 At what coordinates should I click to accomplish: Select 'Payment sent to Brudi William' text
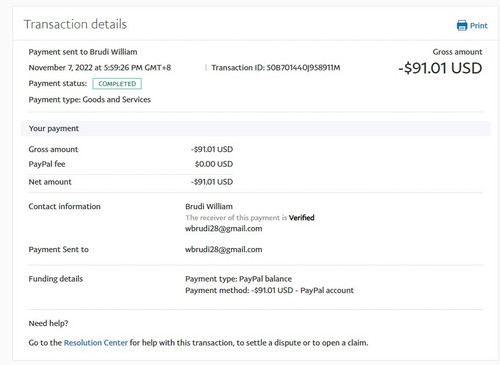[83, 52]
